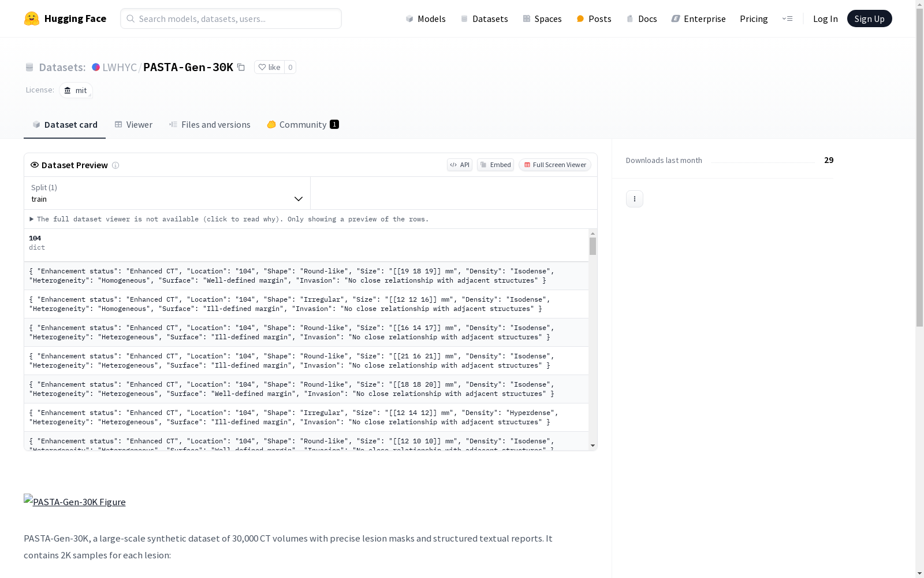This screenshot has width=924, height=578.
Task: Open the Full Screen Viewer
Action: pyautogui.click(x=555, y=165)
